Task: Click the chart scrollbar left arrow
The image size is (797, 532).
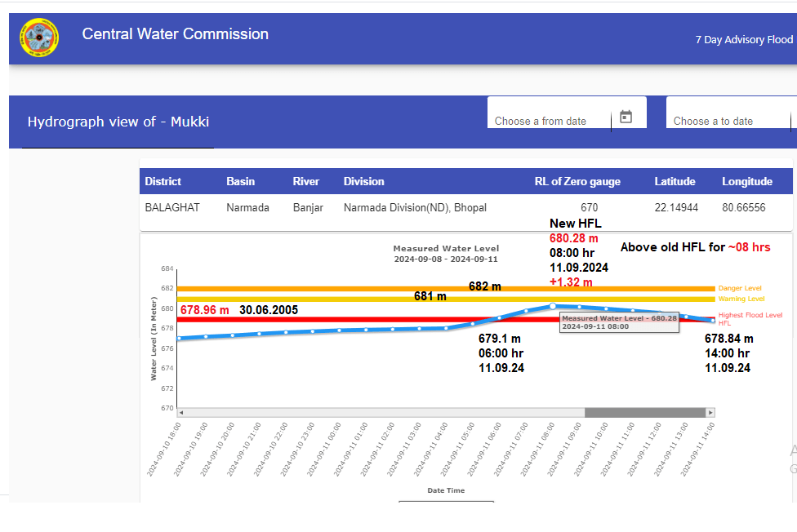Action: click(181, 413)
